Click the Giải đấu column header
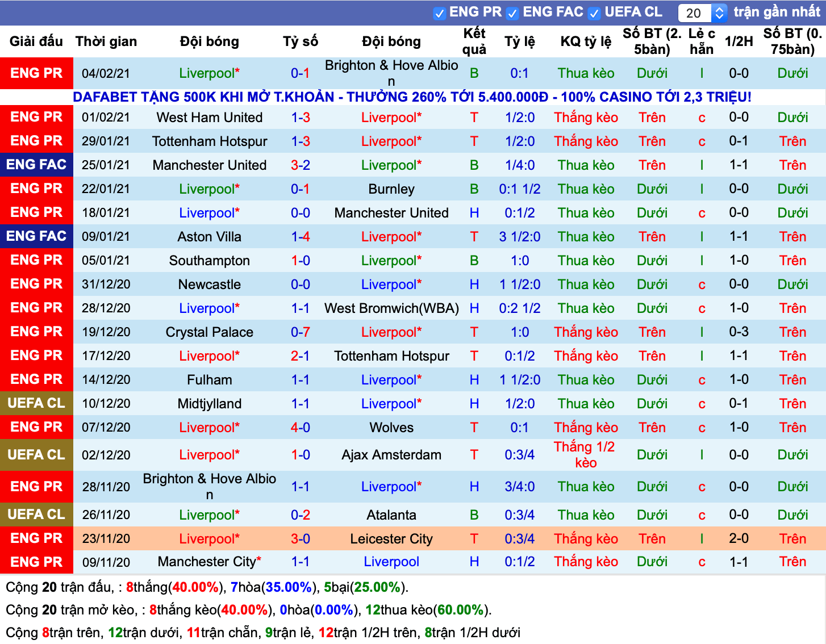Viewport: 826px width, 644px height. coord(36,41)
